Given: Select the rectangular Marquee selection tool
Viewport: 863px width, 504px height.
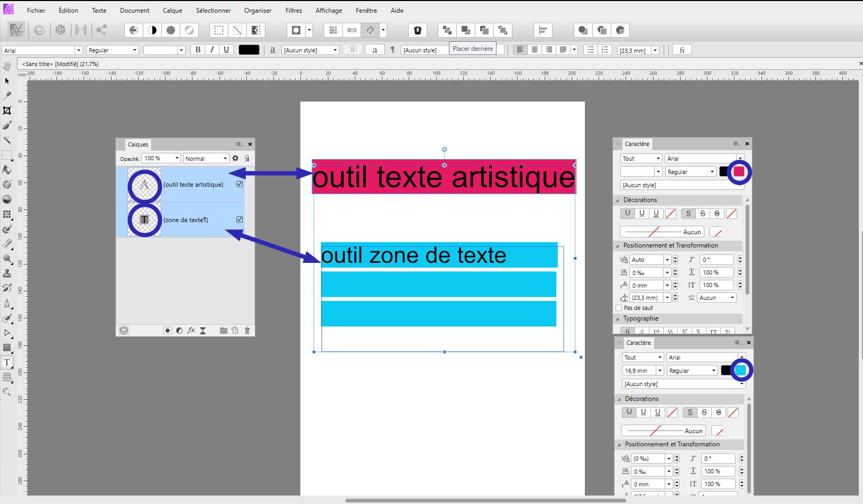Looking at the screenshot, I should [7, 155].
